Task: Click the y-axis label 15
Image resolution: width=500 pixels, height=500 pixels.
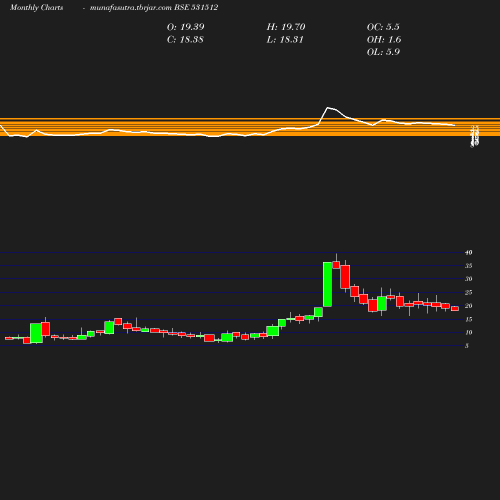Action: click(x=468, y=319)
